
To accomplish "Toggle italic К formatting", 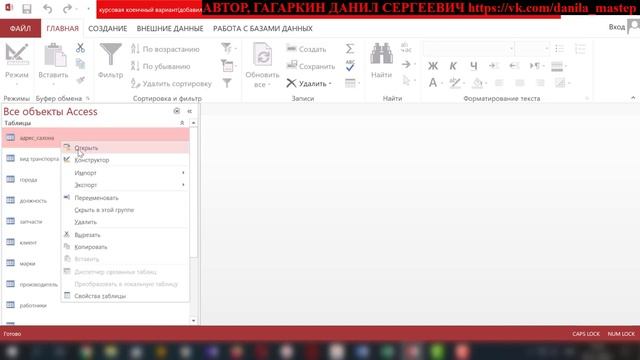I will (x=453, y=66).
